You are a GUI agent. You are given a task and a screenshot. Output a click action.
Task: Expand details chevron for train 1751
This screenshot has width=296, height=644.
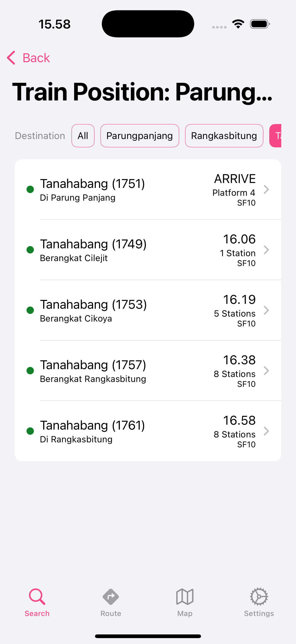266,190
